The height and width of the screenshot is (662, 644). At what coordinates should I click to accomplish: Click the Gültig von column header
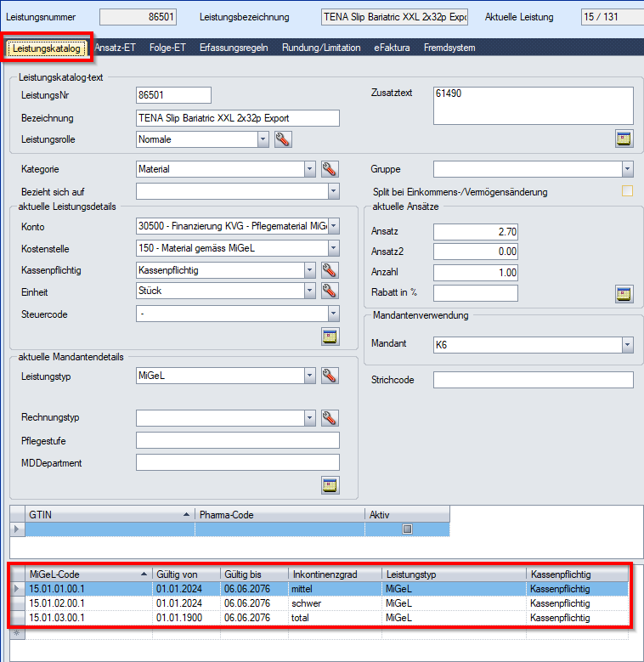click(x=186, y=574)
